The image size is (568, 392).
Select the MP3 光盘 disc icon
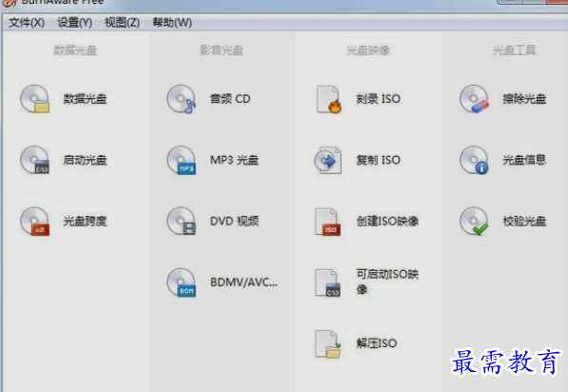coord(181,160)
